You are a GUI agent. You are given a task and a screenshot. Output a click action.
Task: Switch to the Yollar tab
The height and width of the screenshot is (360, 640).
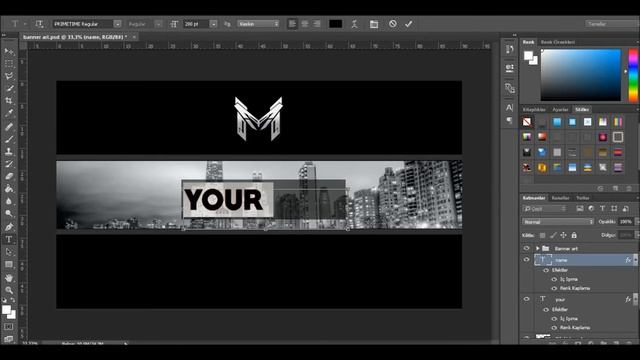point(582,198)
